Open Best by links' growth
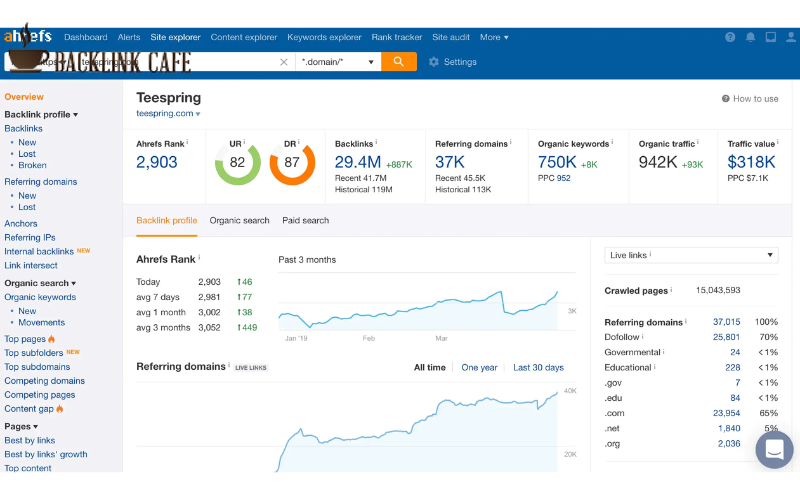This screenshot has width=800, height=500. [46, 454]
